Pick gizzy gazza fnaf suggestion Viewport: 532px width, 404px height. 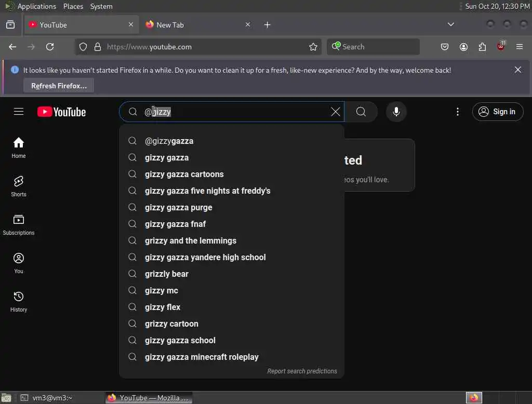pos(232,224)
